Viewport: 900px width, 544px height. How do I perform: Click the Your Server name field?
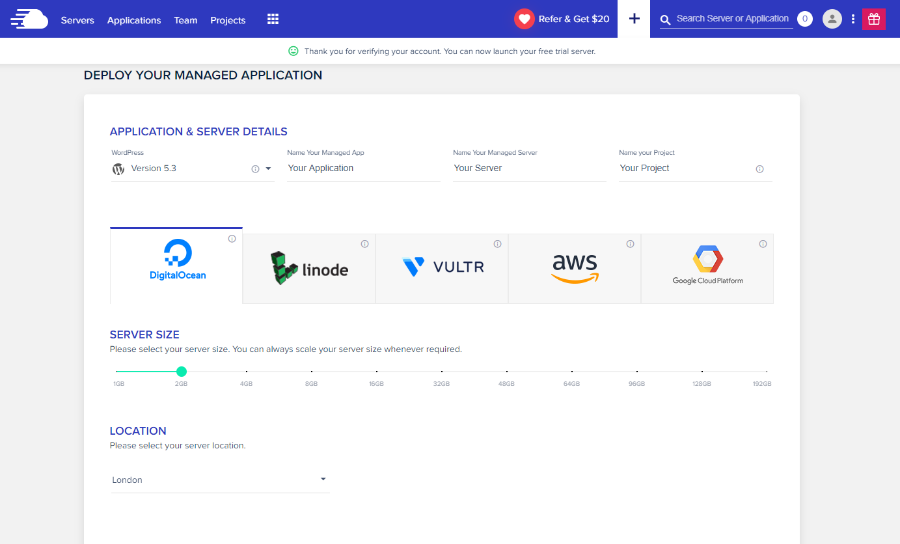[529, 168]
